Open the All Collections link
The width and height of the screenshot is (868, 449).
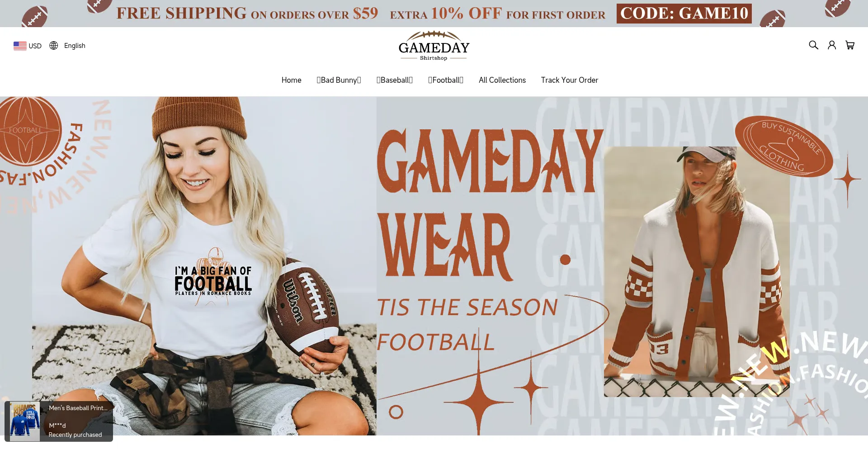tap(502, 80)
